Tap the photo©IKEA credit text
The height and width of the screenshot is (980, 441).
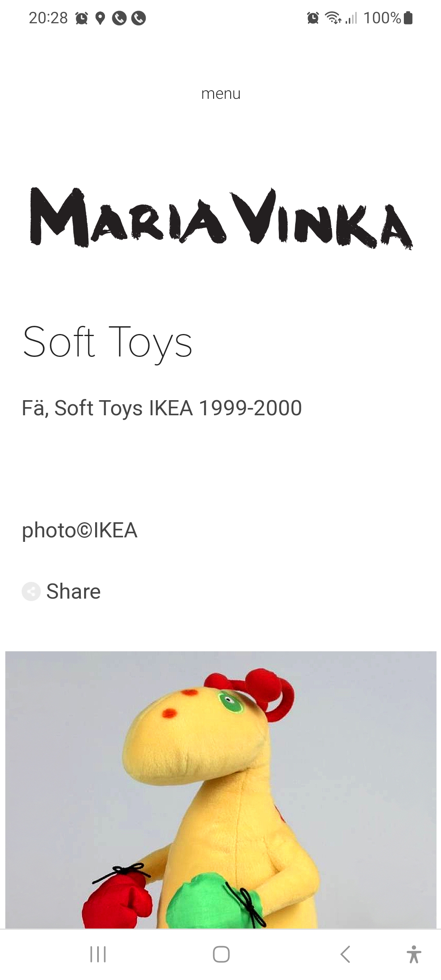80,530
